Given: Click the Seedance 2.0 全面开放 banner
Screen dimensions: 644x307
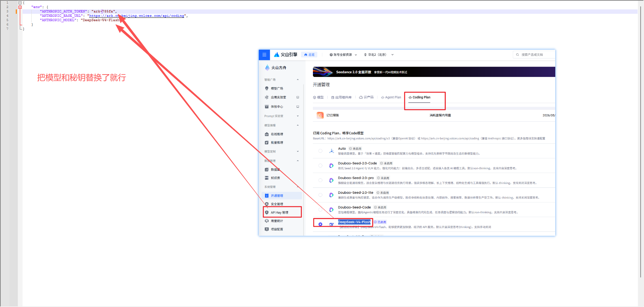Looking at the screenshot, I should (x=434, y=72).
